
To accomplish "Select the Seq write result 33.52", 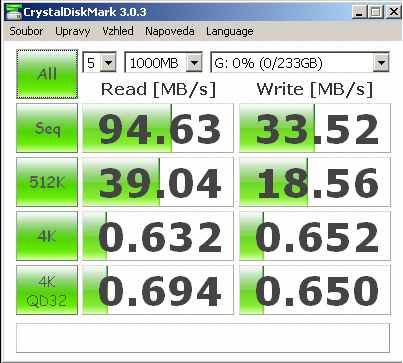I will tap(315, 128).
